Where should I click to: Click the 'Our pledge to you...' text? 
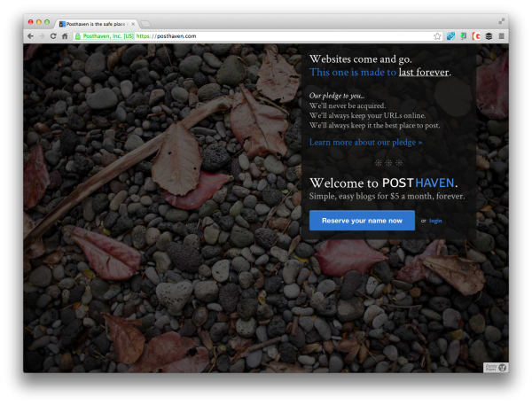click(337, 96)
